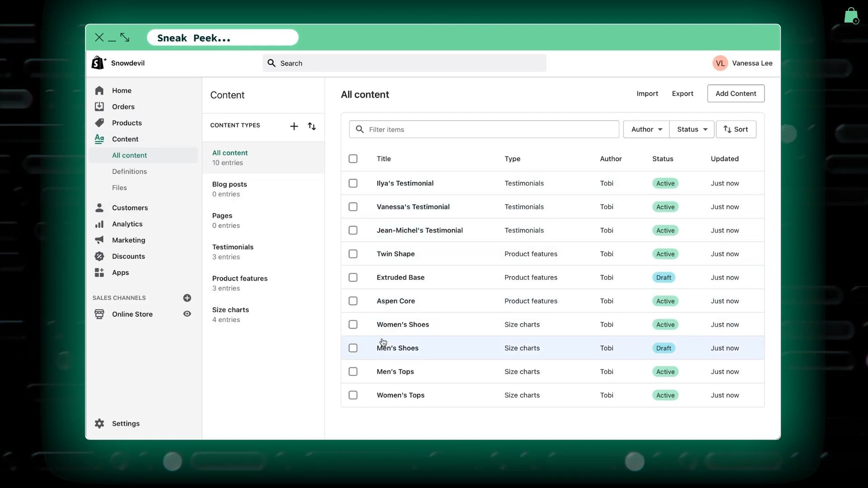Viewport: 868px width, 488px height.
Task: Click the Settings gear icon
Action: click(99, 423)
